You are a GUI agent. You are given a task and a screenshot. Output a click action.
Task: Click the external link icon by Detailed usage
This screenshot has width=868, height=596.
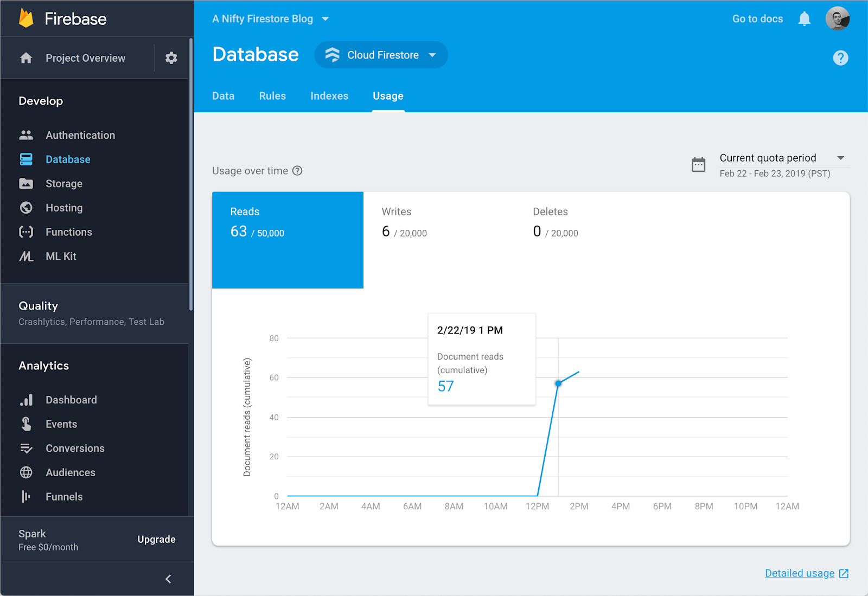click(844, 574)
